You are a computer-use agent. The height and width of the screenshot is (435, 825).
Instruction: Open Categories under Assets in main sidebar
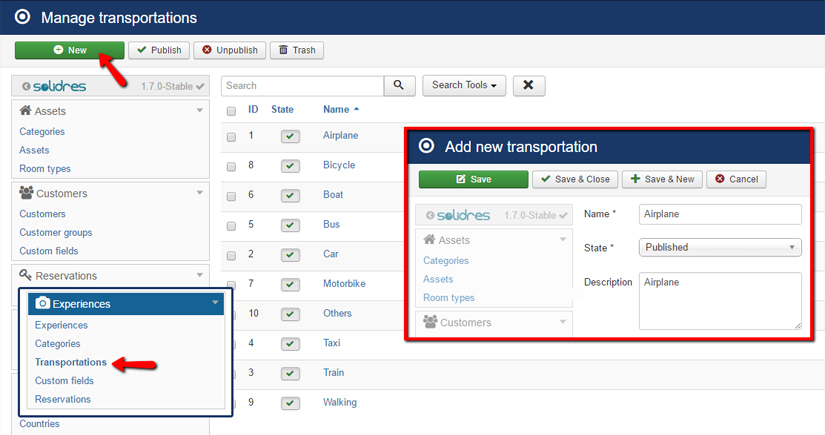point(42,131)
